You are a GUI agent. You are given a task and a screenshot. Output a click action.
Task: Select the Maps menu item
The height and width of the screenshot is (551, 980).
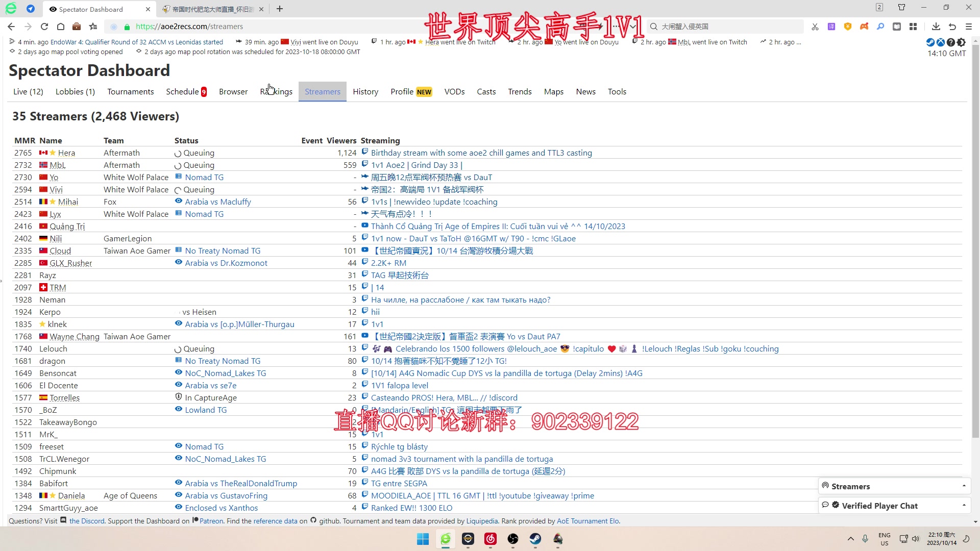pyautogui.click(x=554, y=91)
